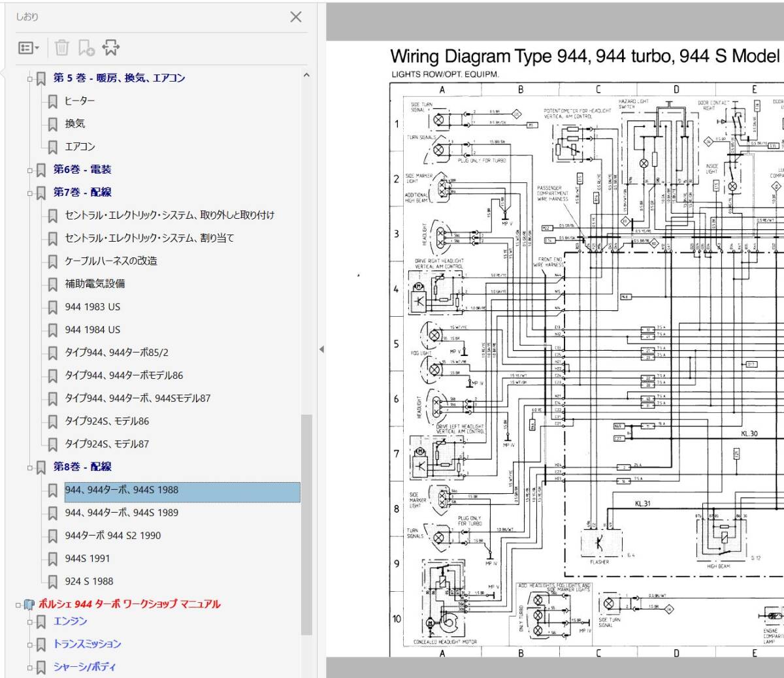
Task: Click bookmark icon beside 944 1983 US
Action: [53, 307]
